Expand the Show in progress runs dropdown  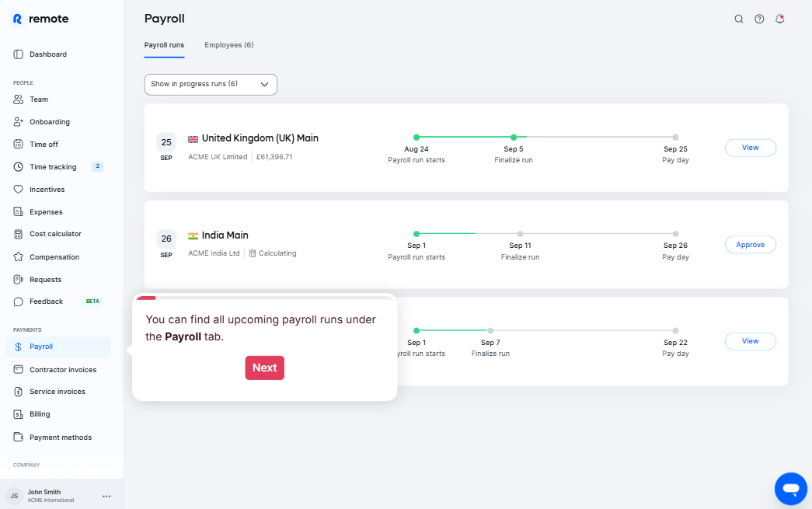point(211,84)
